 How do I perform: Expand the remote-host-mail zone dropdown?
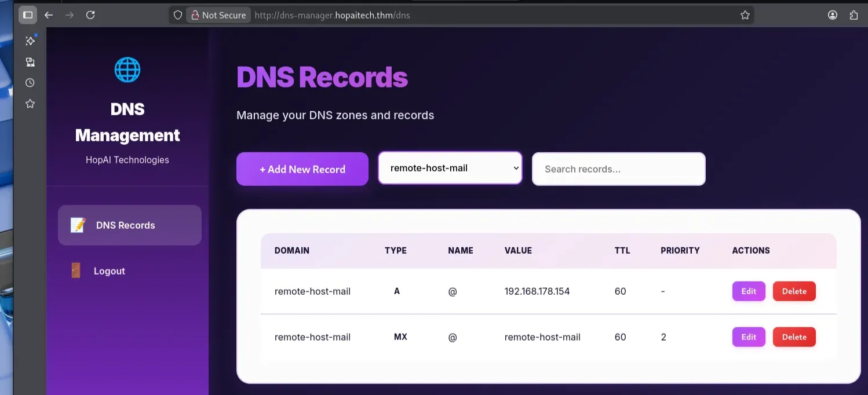click(x=450, y=169)
